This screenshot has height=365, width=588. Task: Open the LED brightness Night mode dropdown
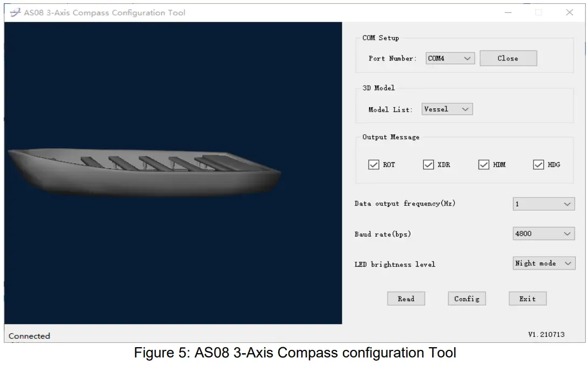544,263
